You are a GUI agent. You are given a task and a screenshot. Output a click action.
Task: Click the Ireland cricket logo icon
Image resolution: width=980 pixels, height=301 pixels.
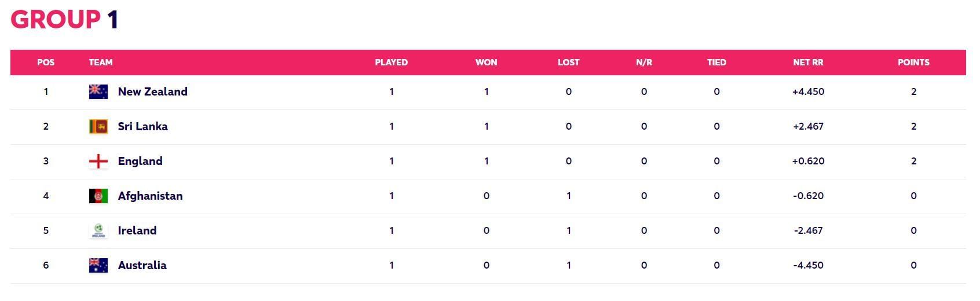click(x=98, y=230)
